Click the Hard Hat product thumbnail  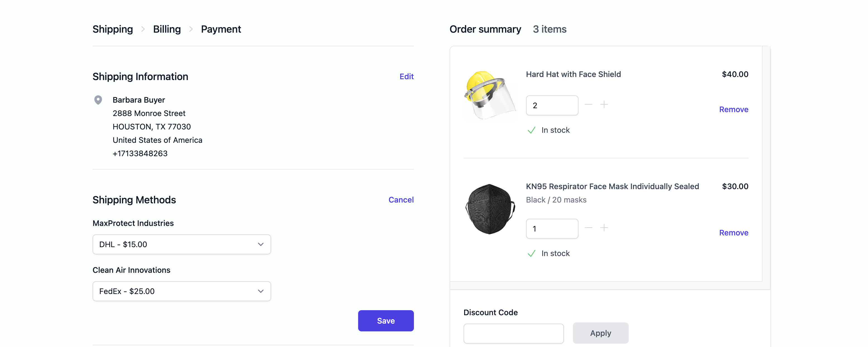click(x=490, y=95)
